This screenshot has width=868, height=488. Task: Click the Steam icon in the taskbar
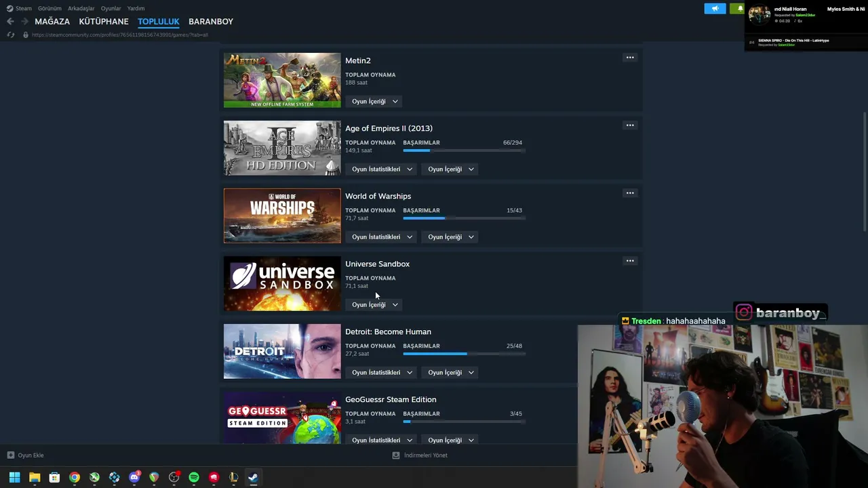coord(253,477)
